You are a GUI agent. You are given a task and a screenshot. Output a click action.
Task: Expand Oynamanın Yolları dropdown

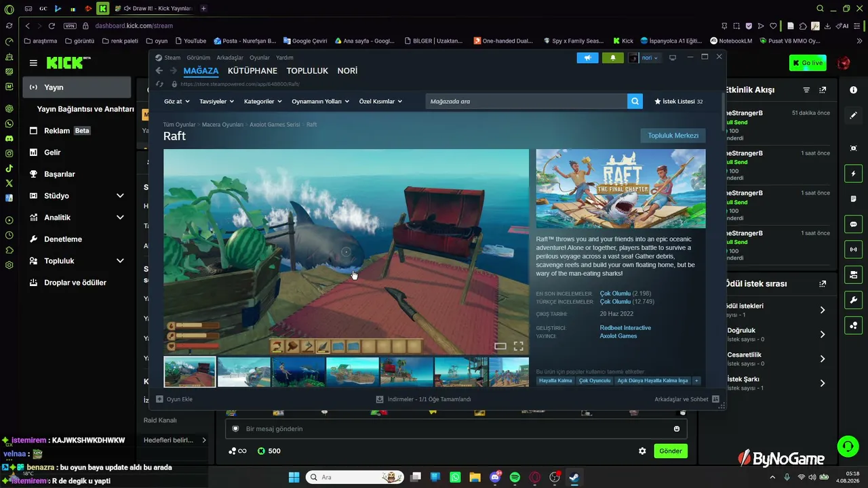(x=320, y=101)
